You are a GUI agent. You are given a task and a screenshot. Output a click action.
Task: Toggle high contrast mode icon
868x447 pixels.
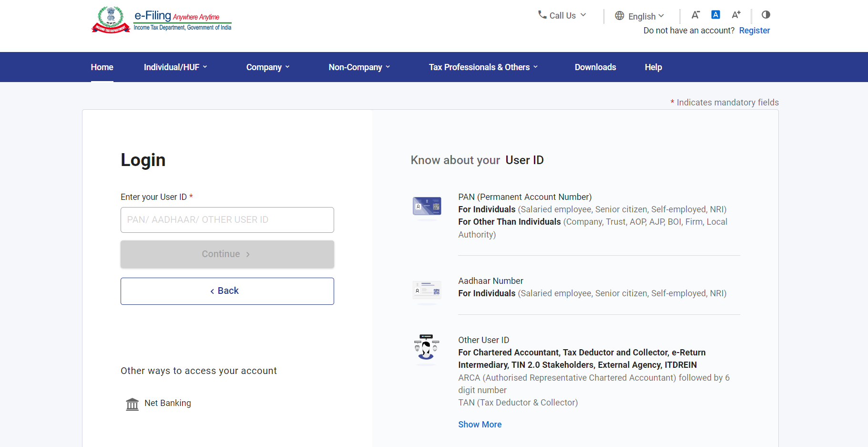pyautogui.click(x=766, y=15)
